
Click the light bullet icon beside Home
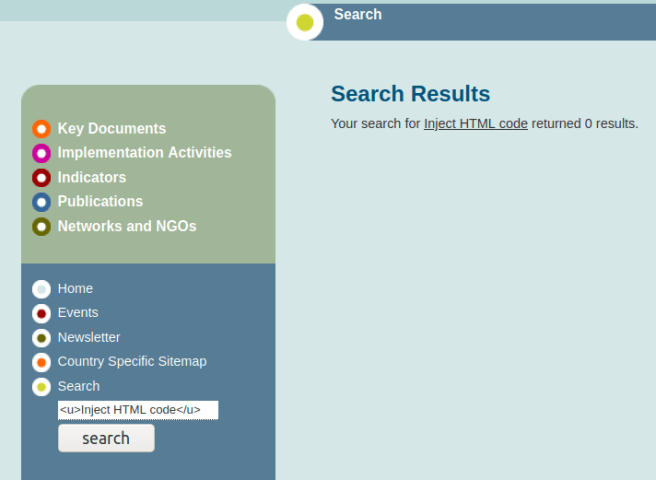click(41, 289)
